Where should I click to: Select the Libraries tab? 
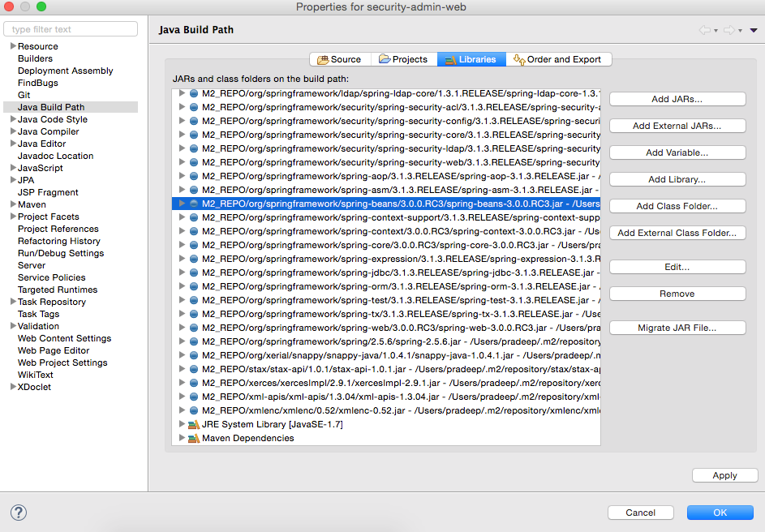(471, 59)
